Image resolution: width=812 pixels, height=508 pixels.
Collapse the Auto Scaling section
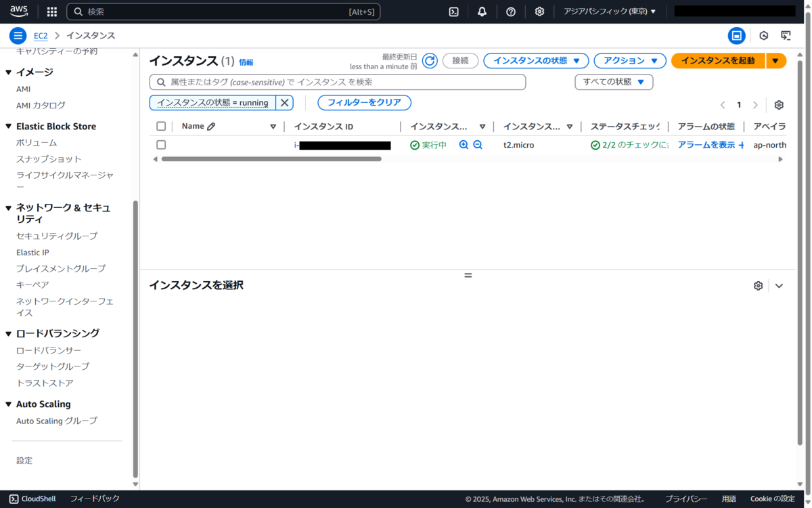click(9, 404)
